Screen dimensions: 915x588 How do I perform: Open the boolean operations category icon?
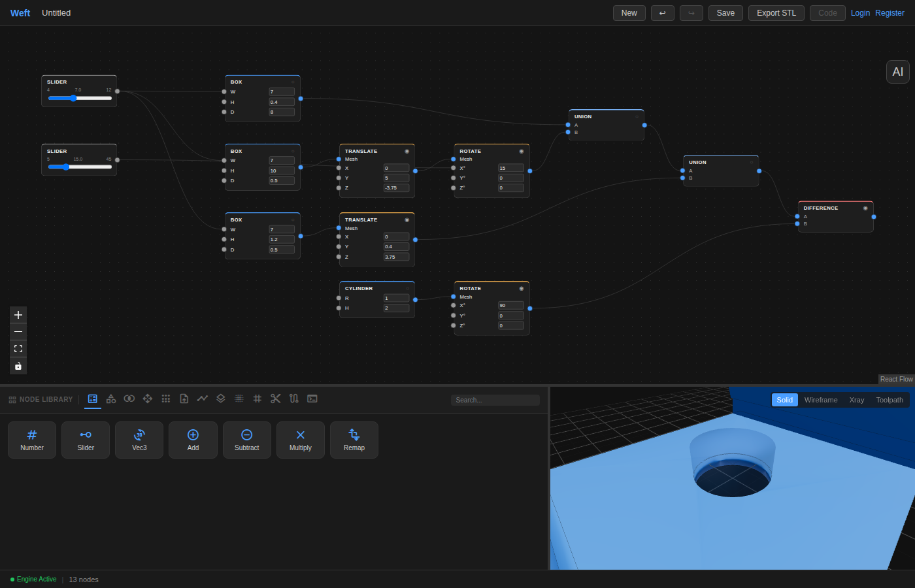click(x=129, y=399)
